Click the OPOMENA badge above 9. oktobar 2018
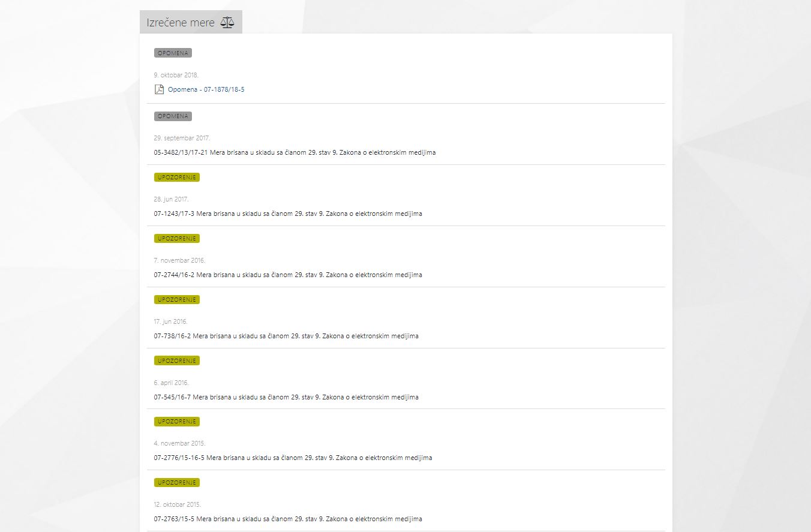The image size is (811, 532). pos(173,53)
